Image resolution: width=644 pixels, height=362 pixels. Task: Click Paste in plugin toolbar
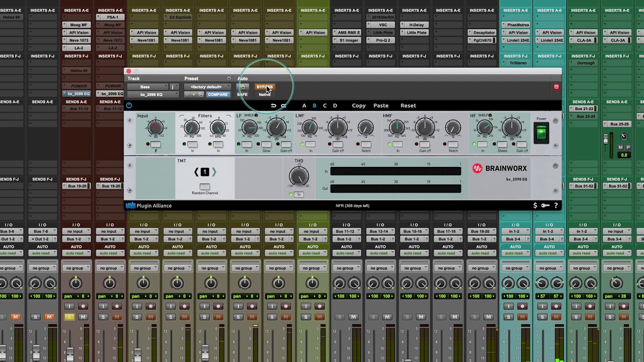[381, 106]
